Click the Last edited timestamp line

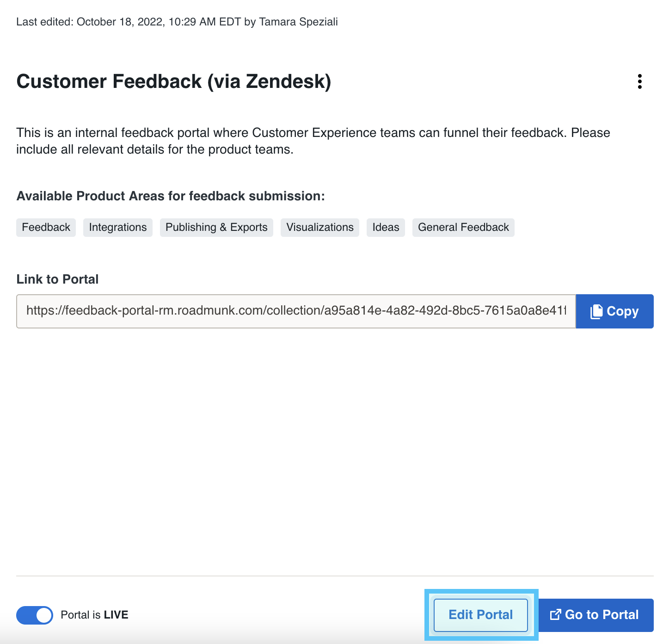tap(177, 22)
